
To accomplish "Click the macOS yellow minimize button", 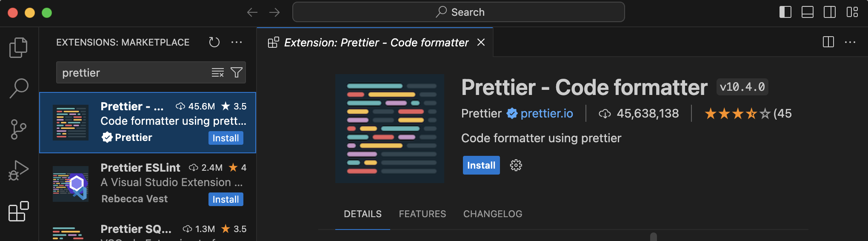I will pos(30,13).
